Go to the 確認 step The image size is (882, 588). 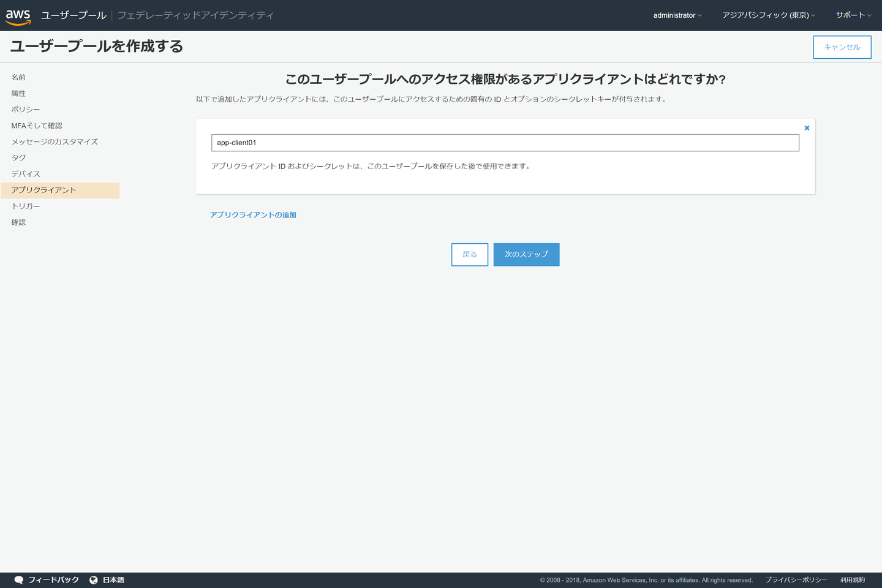[x=18, y=222]
